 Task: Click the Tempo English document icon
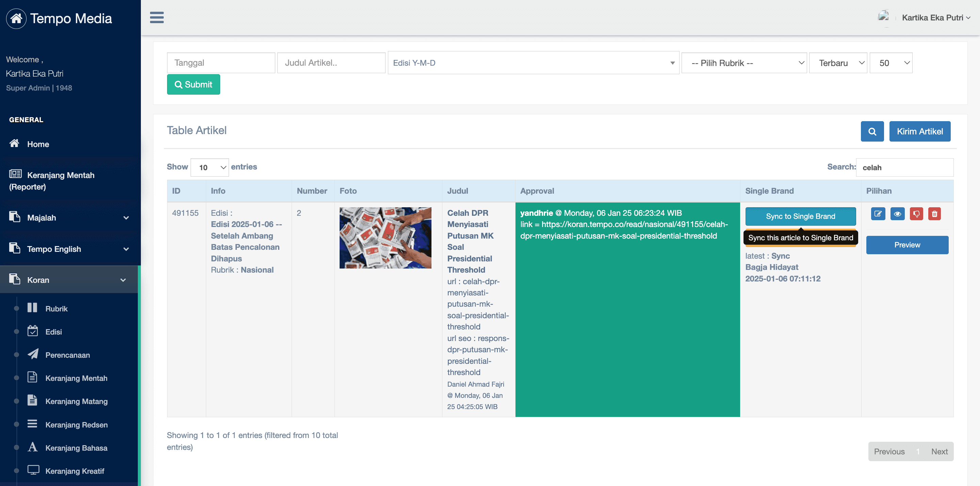tap(14, 248)
